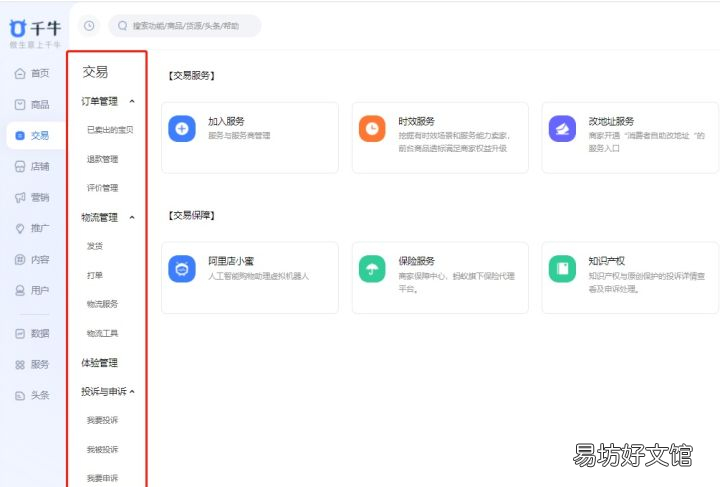The height and width of the screenshot is (487, 720).
Task: Collapse the 投诉与申诉 chevron
Action: 132,392
